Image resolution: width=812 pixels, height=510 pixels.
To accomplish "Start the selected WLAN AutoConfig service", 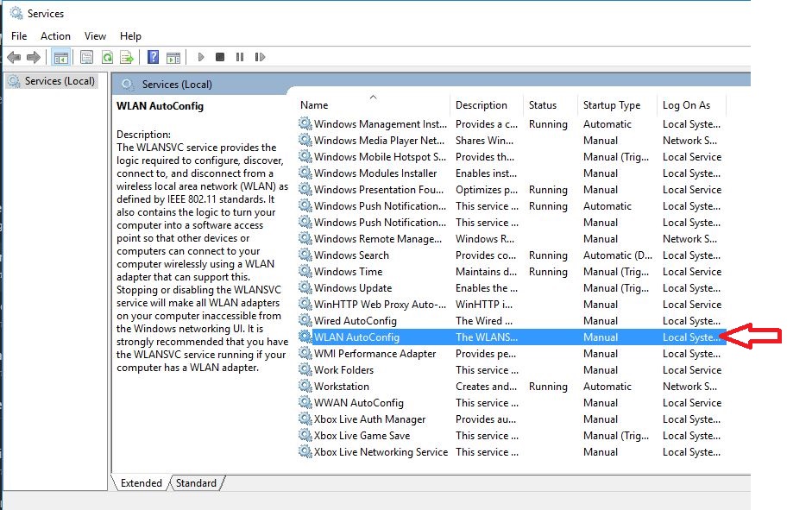I will (x=199, y=57).
